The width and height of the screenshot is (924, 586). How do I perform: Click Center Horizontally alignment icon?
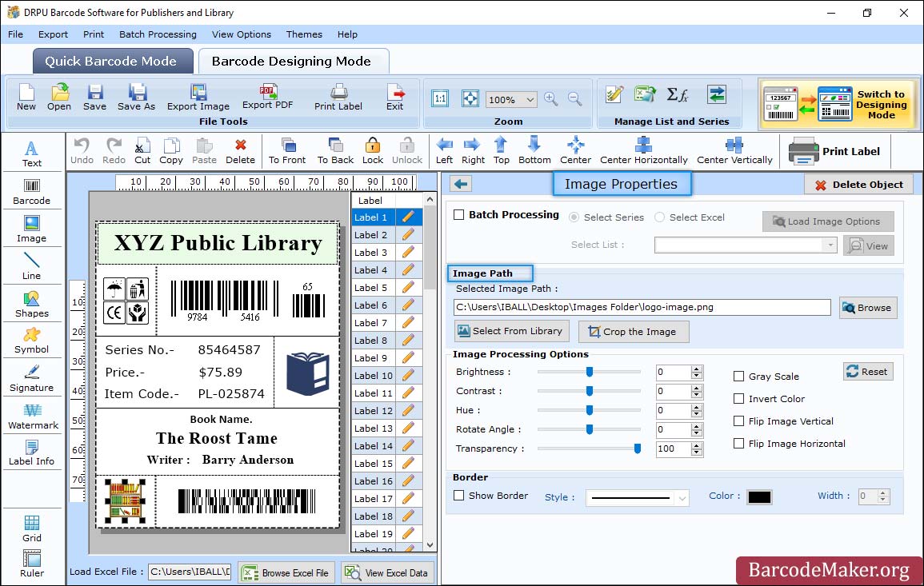coord(643,151)
